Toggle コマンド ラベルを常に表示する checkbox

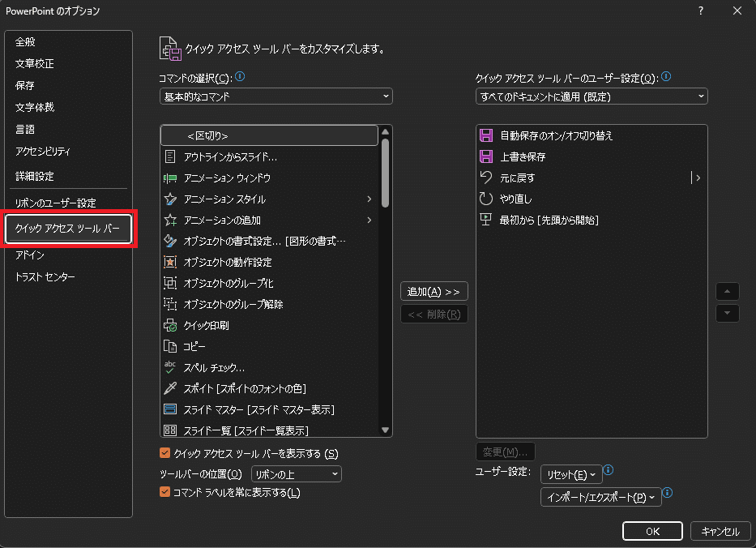click(164, 492)
